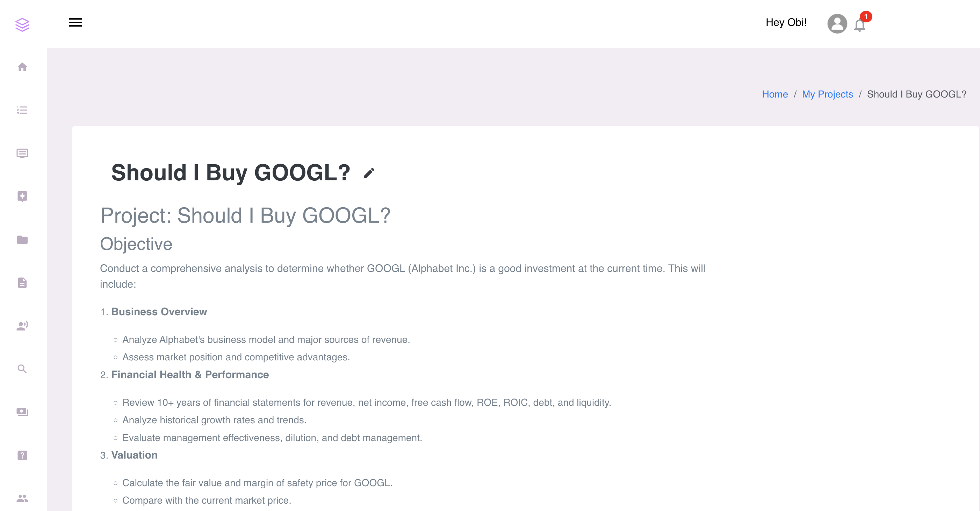The height and width of the screenshot is (511, 980).
Task: Click the stacked layers app logo
Action: click(x=22, y=25)
